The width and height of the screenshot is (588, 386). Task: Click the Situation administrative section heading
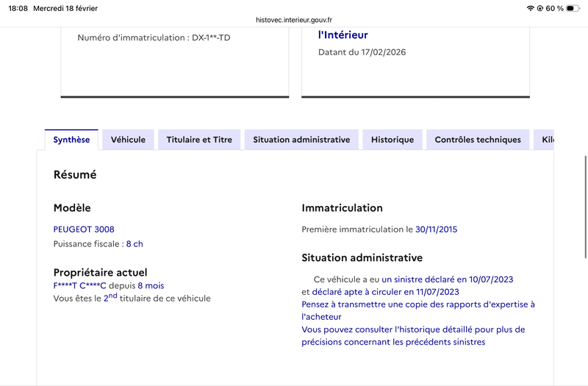362,258
